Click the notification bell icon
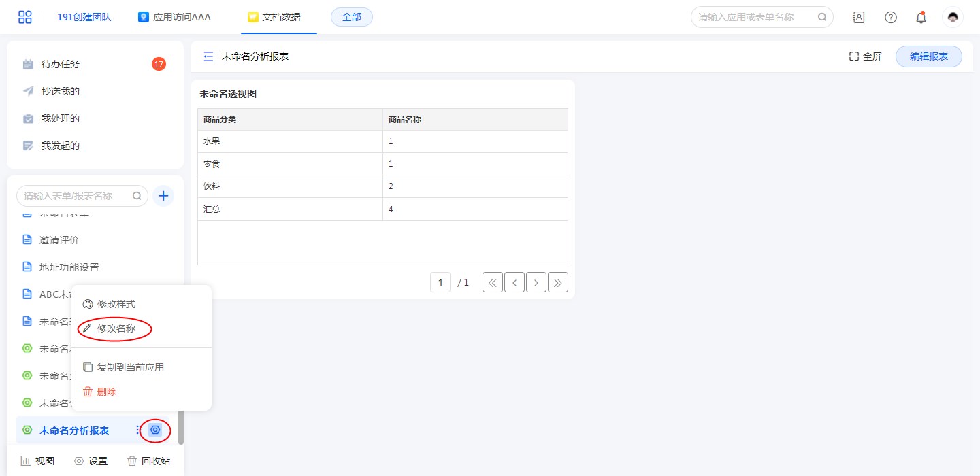 click(921, 17)
